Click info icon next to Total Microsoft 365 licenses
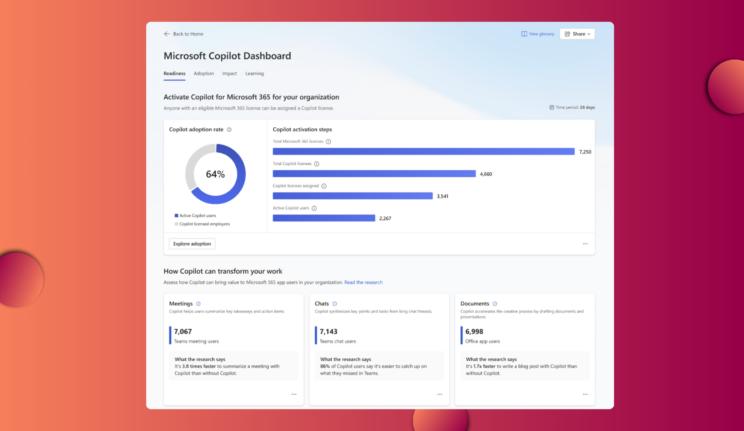744x431 pixels. pyautogui.click(x=328, y=141)
